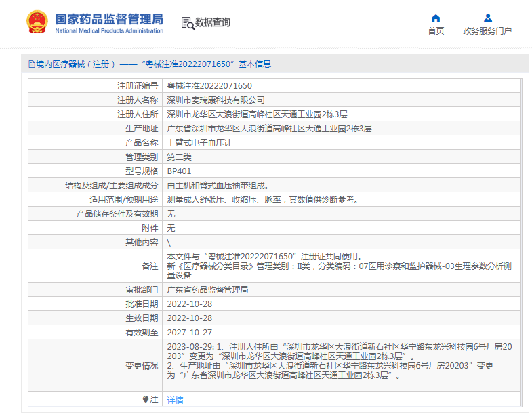Open the 政务服务门户 portal link text

487,31
